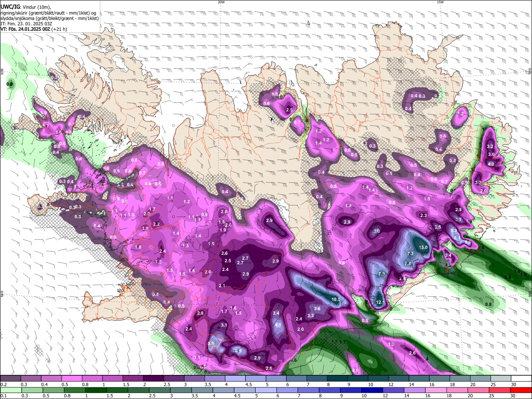The height and width of the screenshot is (399, 532).
Task: Click the '15W' longitude label
Action: coord(440,2)
